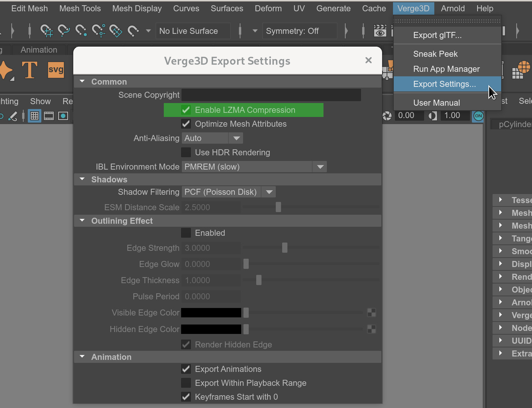
Task: Click the pencil grease tool icon in viewport toolbar
Action: pyautogui.click(x=13, y=116)
